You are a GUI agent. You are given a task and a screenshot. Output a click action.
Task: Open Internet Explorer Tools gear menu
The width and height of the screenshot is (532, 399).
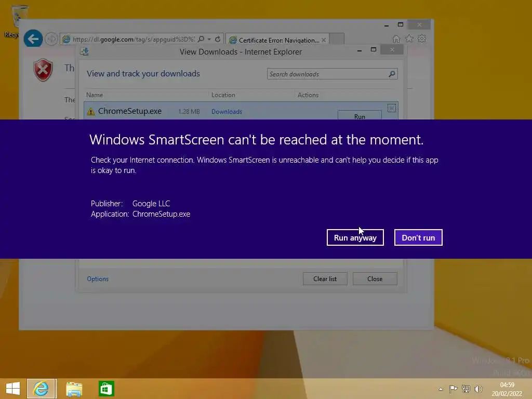coord(422,38)
